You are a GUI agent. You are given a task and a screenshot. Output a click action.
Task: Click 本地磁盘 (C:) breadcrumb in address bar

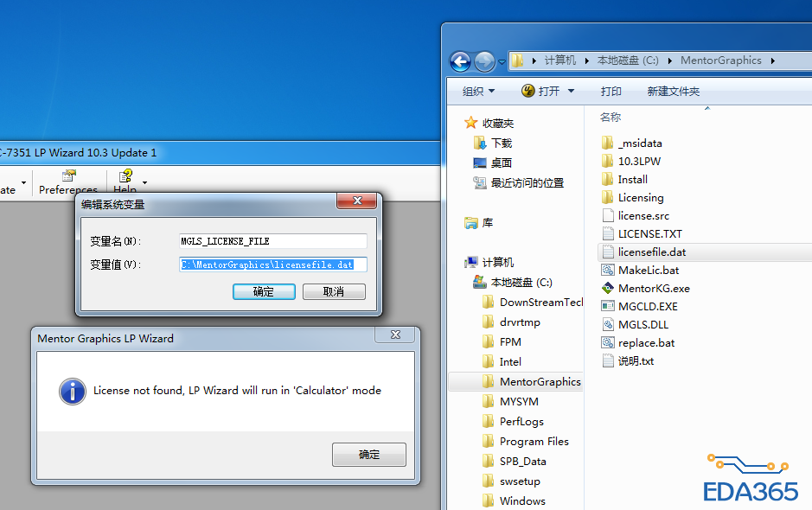[x=628, y=61]
